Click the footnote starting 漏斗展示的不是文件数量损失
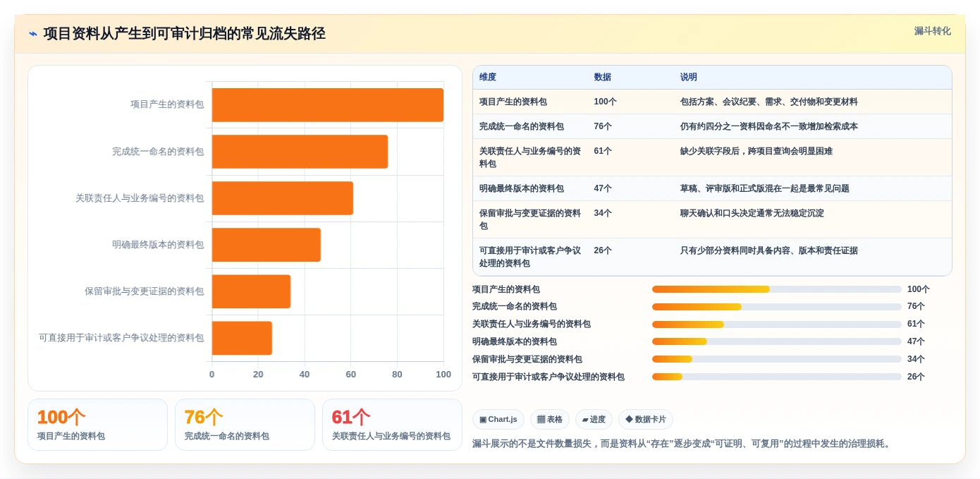The image size is (980, 479). pos(682,444)
